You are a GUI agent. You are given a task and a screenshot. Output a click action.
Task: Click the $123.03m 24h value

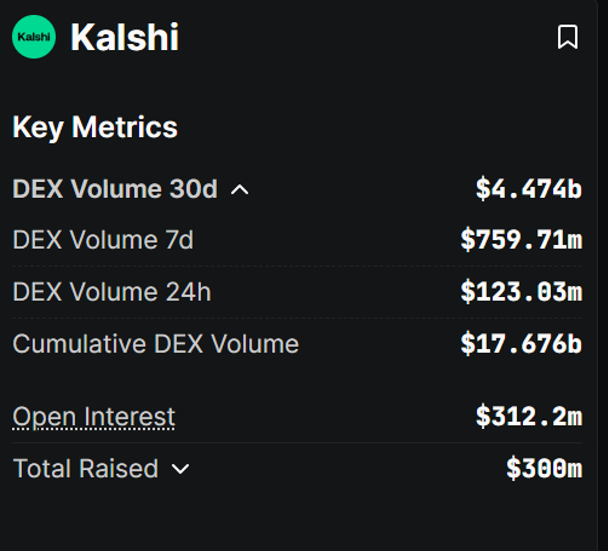pyautogui.click(x=521, y=292)
